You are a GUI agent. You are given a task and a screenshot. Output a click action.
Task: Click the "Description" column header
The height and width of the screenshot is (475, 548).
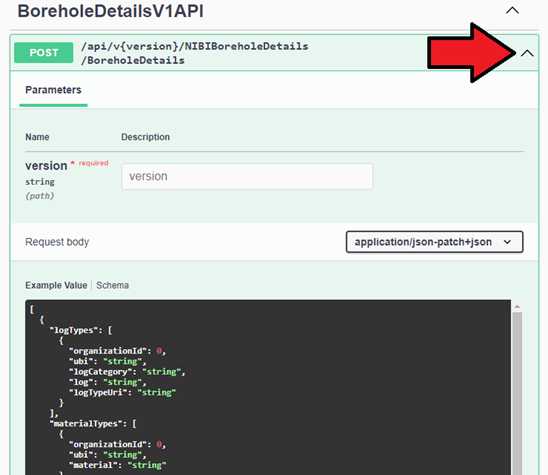145,137
